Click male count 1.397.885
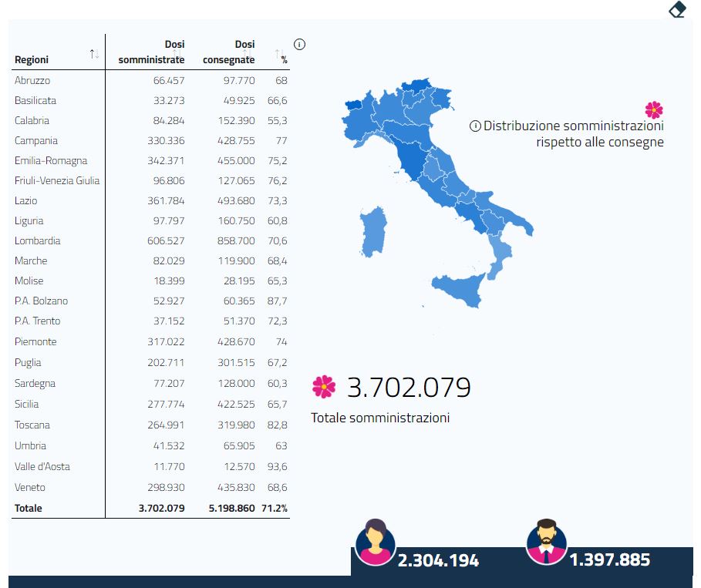 (610, 559)
